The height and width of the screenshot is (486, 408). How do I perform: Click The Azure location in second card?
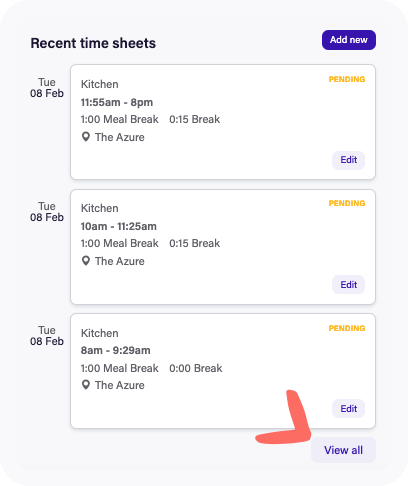tap(120, 261)
